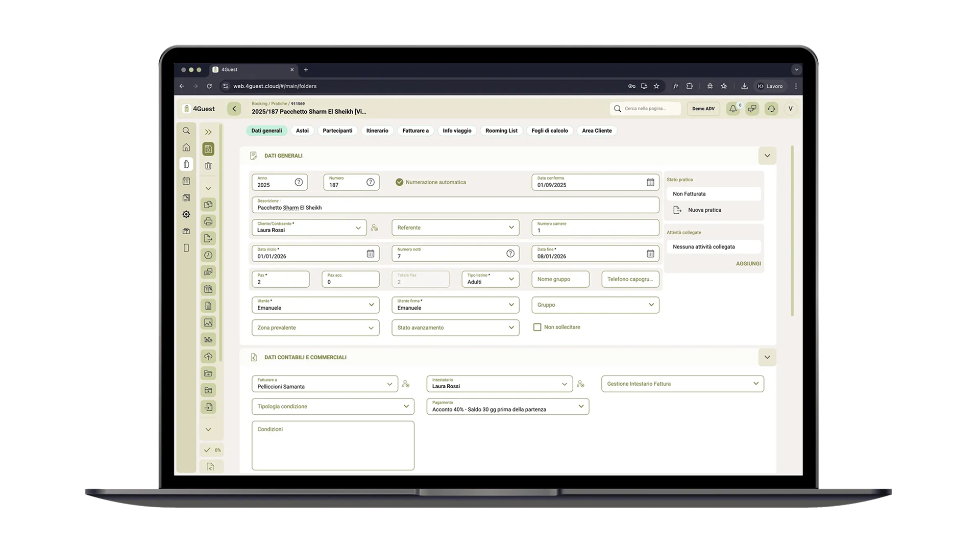Open the calendar picker for Data inizio
The width and height of the screenshot is (980, 551).
coord(371,254)
